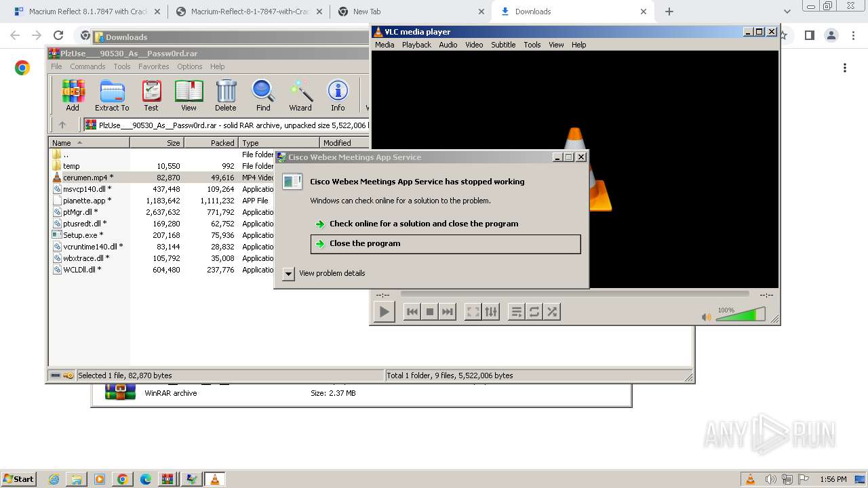Sort WinRAR list by Name column
The width and height of the screenshot is (868, 488).
point(89,143)
